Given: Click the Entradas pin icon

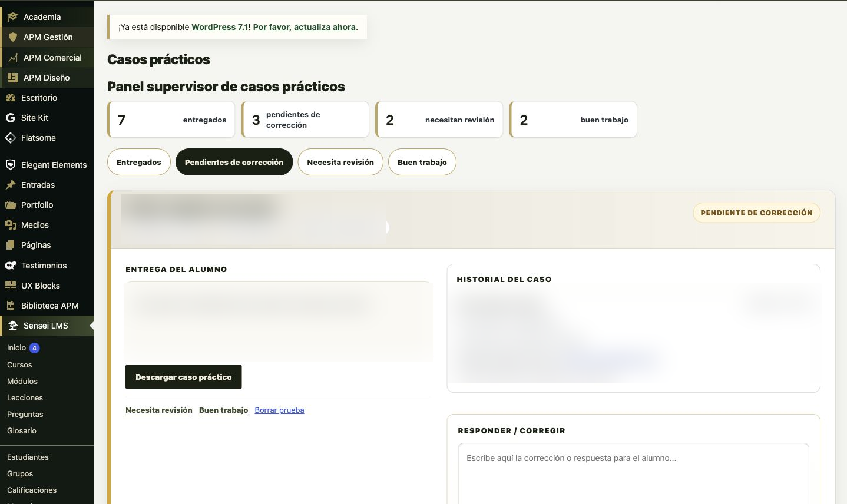Looking at the screenshot, I should [x=11, y=185].
